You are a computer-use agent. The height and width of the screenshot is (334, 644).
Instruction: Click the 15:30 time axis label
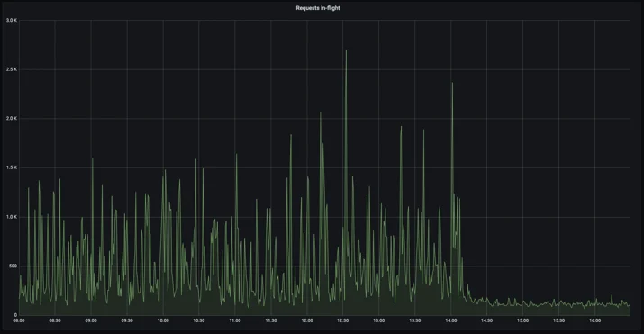[558, 320]
